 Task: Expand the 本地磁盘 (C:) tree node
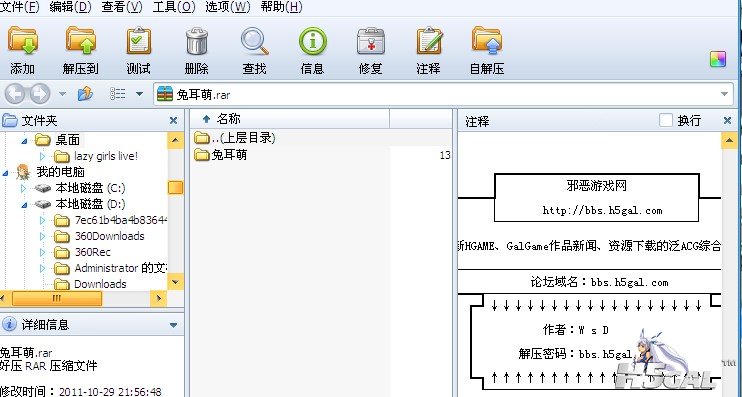pos(23,188)
